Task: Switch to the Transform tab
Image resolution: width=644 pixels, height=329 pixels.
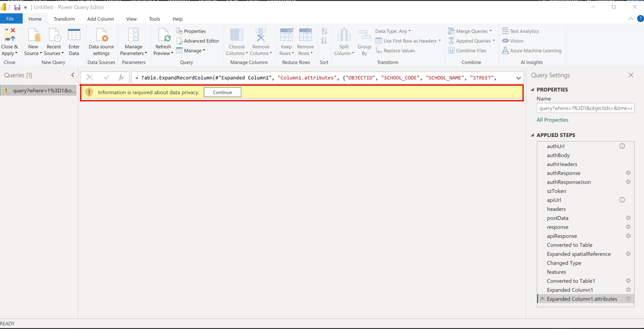Action: [64, 19]
